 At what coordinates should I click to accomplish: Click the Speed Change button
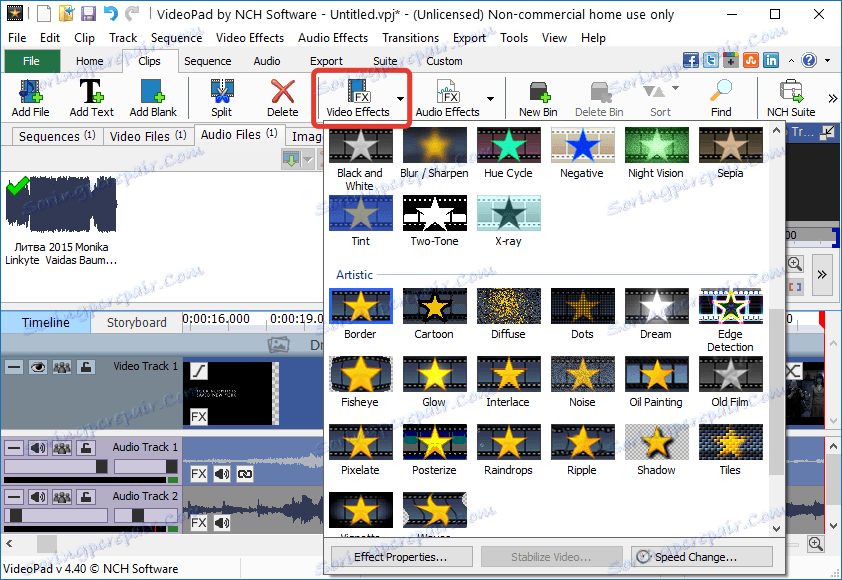click(x=702, y=557)
